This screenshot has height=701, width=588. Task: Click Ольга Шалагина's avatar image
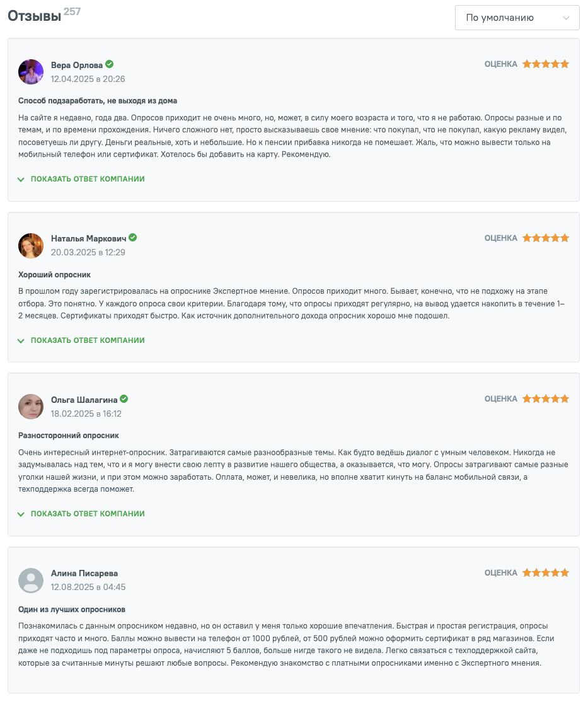[x=31, y=407]
